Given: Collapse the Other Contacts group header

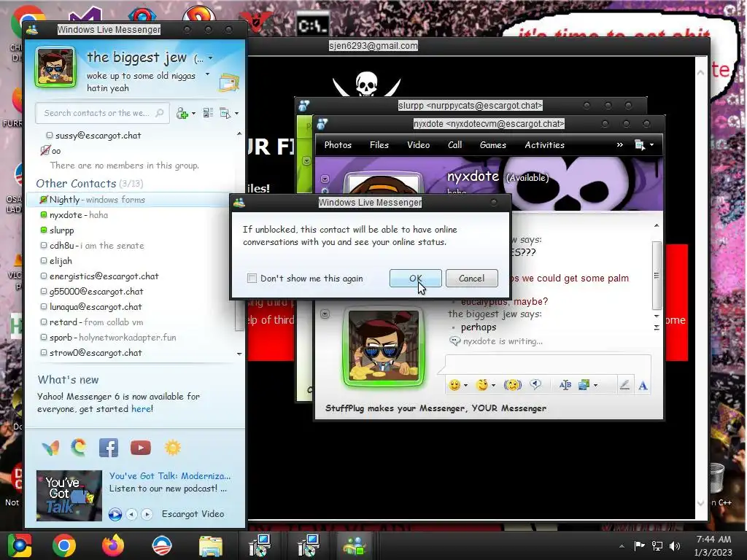Looking at the screenshot, I should tap(90, 183).
